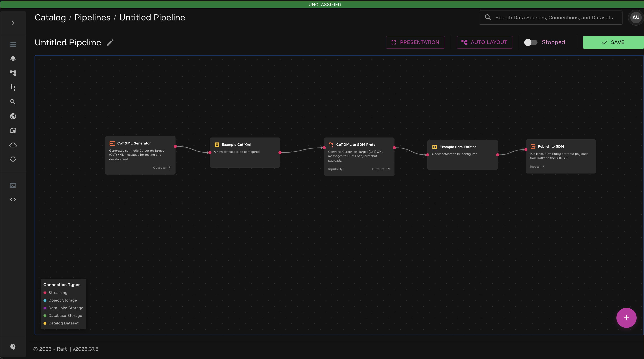Select the Example Sdm Entities dataset node
This screenshot has width=644, height=359.
463,155
